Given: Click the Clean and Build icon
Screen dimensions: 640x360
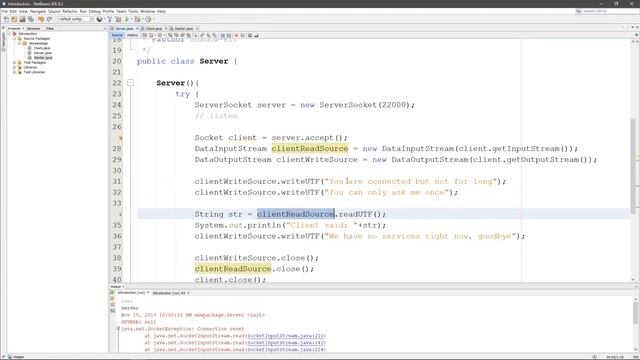Looking at the screenshot, I should click(x=118, y=19).
